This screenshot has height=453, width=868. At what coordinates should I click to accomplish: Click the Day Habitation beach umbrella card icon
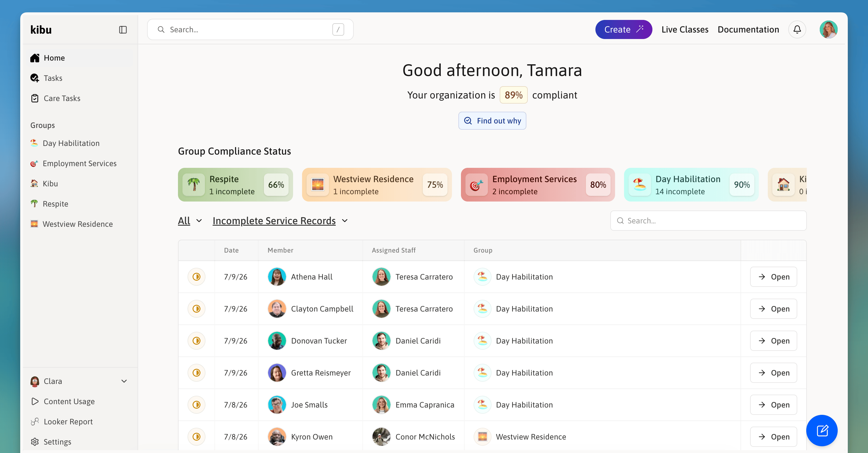point(640,185)
